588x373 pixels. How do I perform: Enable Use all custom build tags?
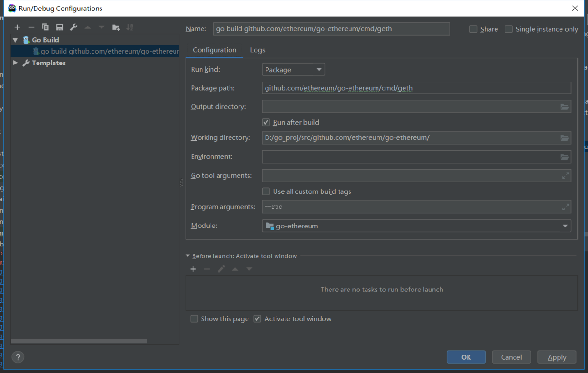click(266, 191)
